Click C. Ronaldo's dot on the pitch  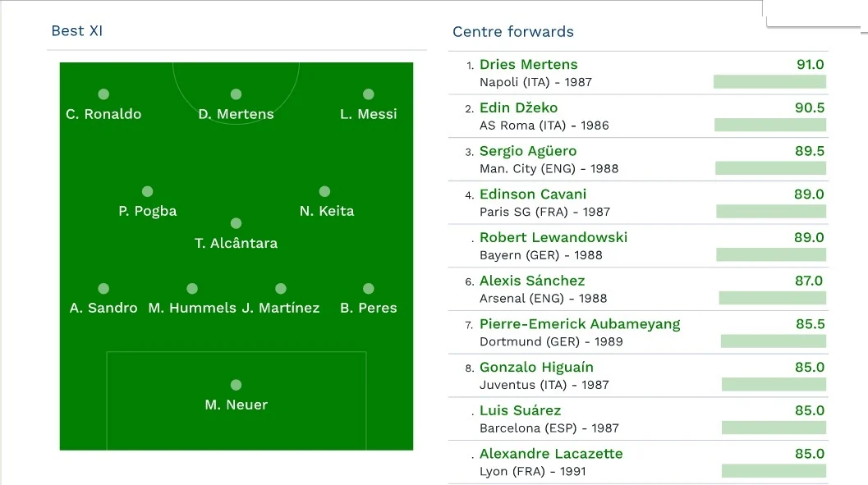click(x=103, y=94)
